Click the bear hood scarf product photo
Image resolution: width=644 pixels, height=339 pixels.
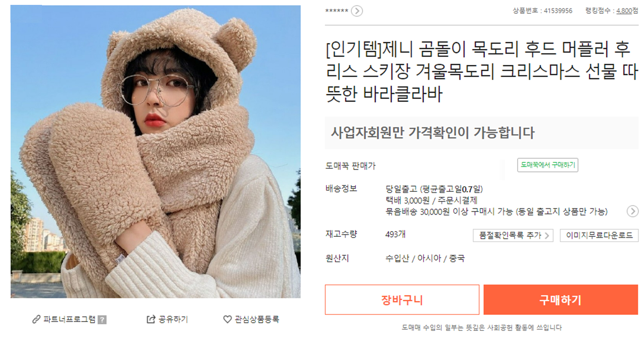(156, 152)
